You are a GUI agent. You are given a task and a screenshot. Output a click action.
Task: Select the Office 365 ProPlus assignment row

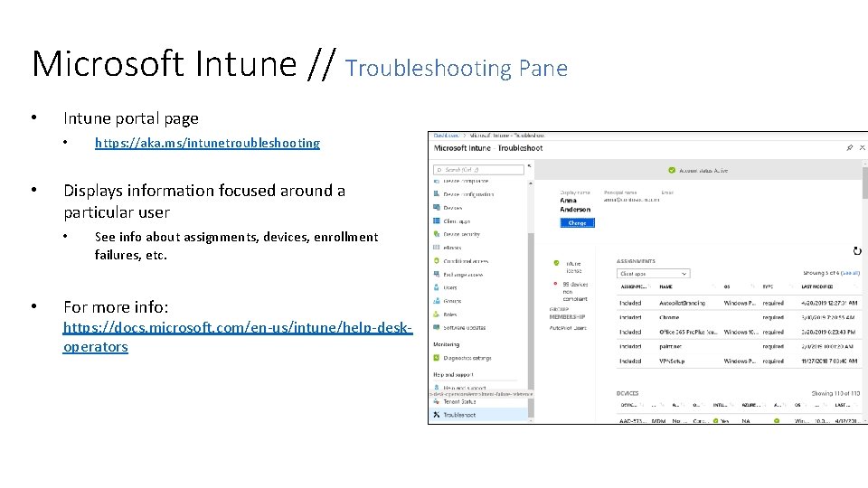click(739, 332)
